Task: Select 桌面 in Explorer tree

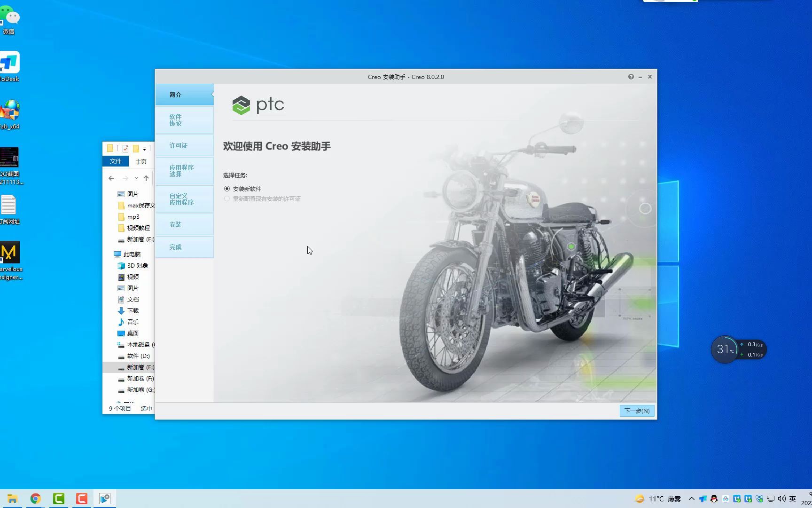Action: click(128, 333)
